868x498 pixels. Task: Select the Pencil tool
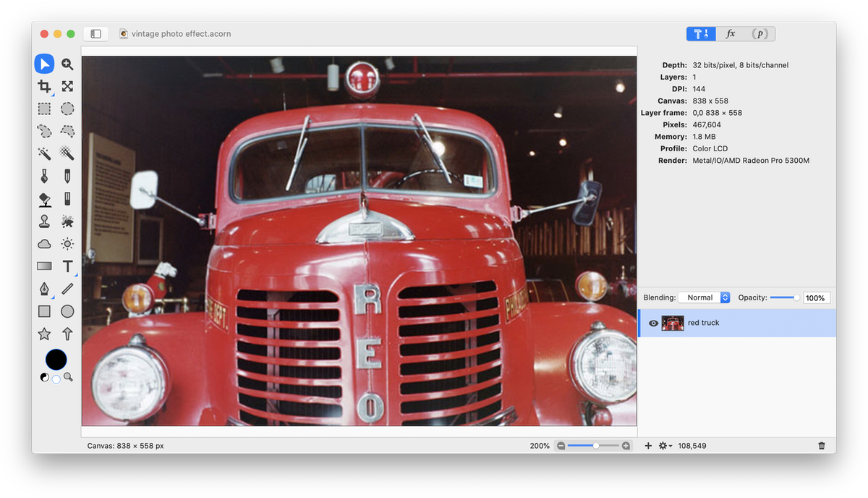click(67, 176)
